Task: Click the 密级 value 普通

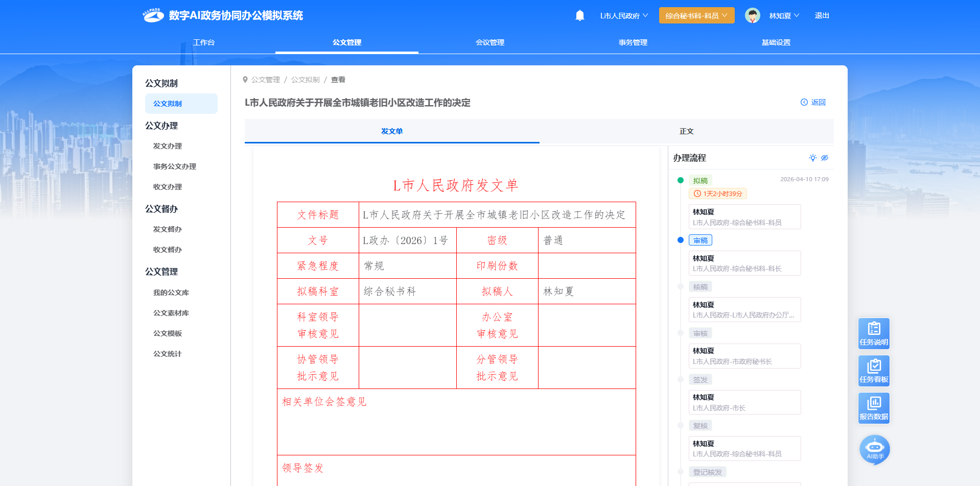Action: tap(553, 240)
